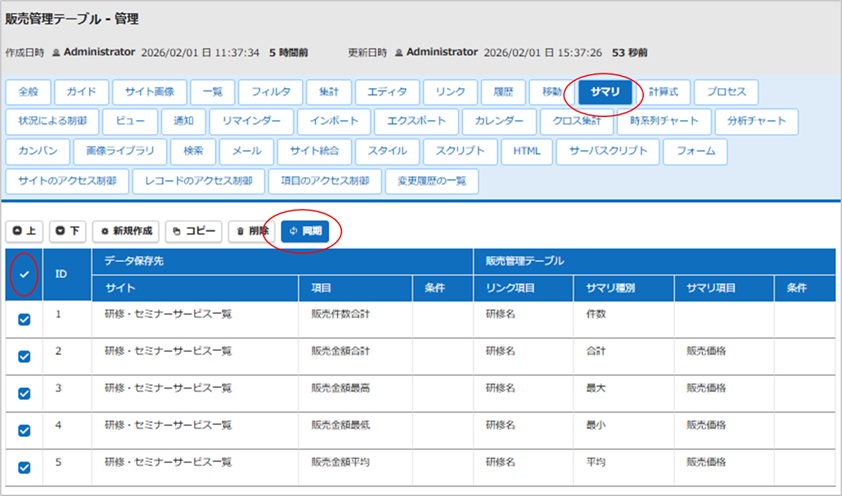This screenshot has width=842, height=496.
Task: Click 新規作成 to create new summary
Action: pyautogui.click(x=126, y=231)
